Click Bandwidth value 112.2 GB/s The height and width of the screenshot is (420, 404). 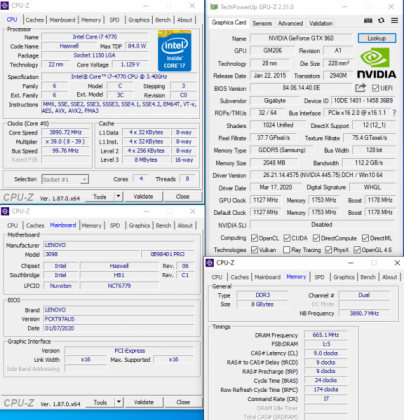tap(369, 163)
